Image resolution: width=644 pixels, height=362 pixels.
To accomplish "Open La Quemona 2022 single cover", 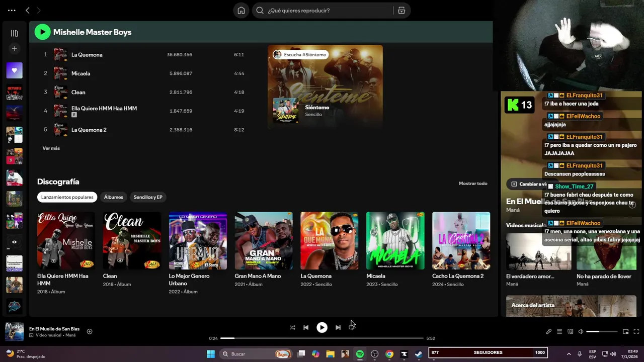I will [x=330, y=240].
